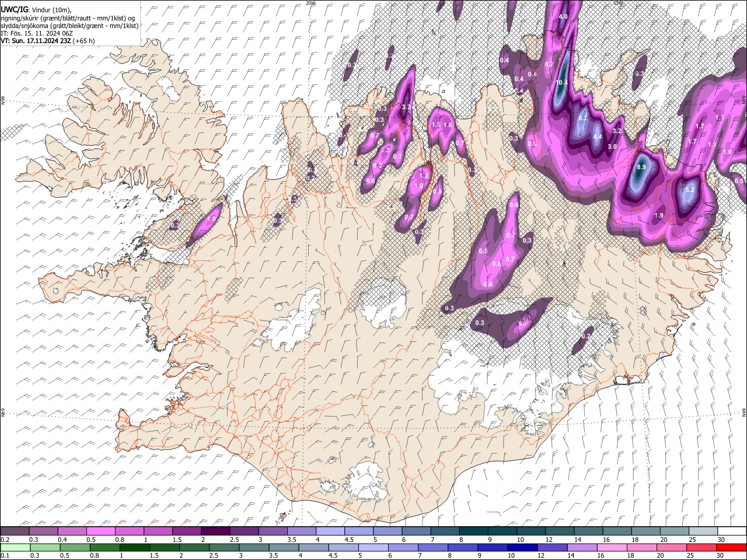Click the 20W longitude label

(311, 3)
